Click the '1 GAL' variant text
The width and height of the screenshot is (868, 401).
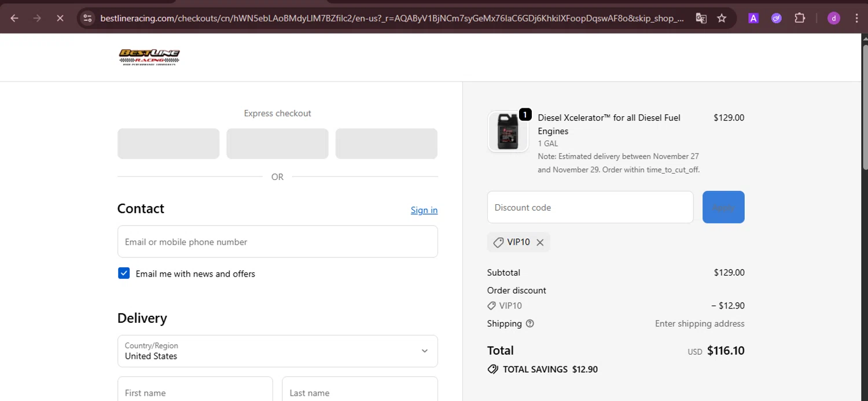click(548, 144)
